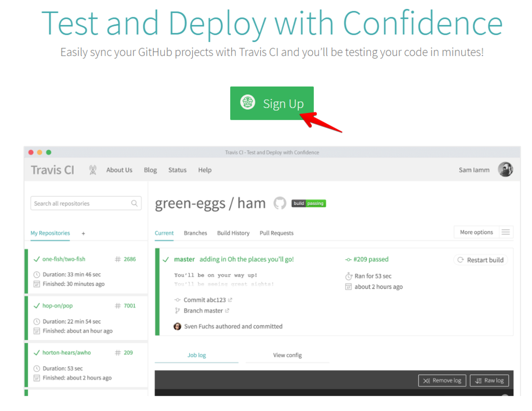The image size is (532, 411).
Task: Open the hop-on/pop repository
Action: [x=57, y=306]
